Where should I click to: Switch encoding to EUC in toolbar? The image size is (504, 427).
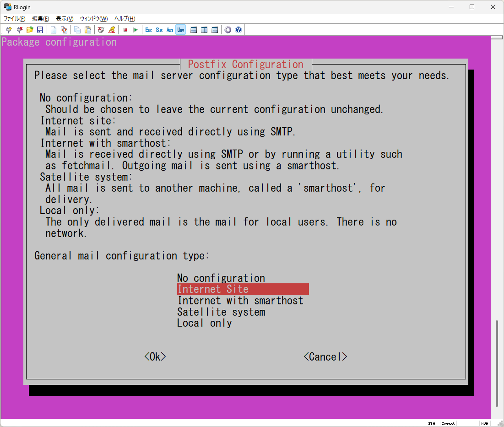click(149, 30)
